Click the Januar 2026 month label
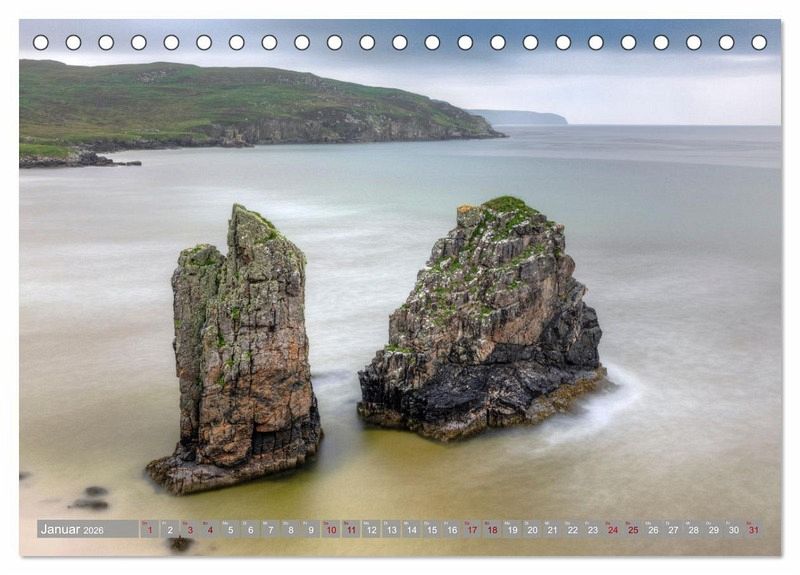Image resolution: width=800 pixels, height=575 pixels. pyautogui.click(x=72, y=529)
